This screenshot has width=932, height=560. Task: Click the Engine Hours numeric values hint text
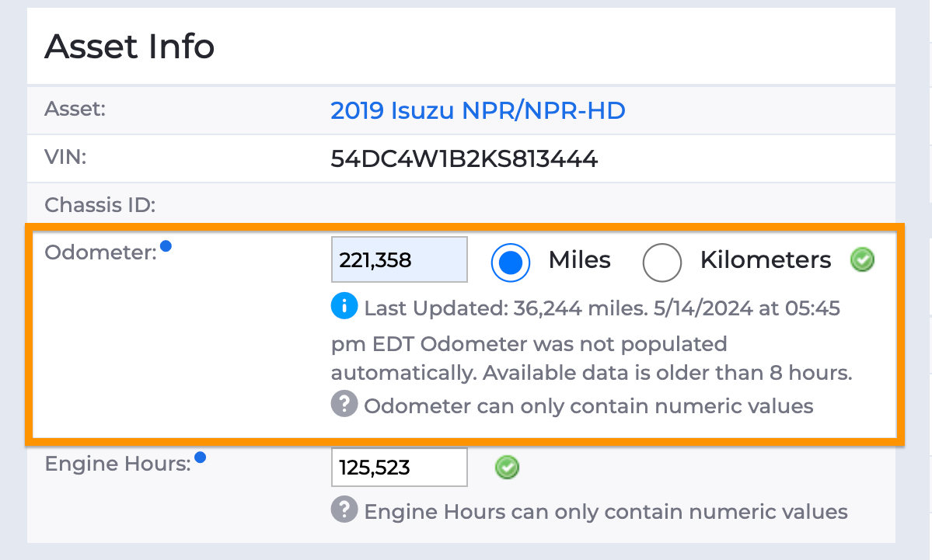pyautogui.click(x=606, y=512)
